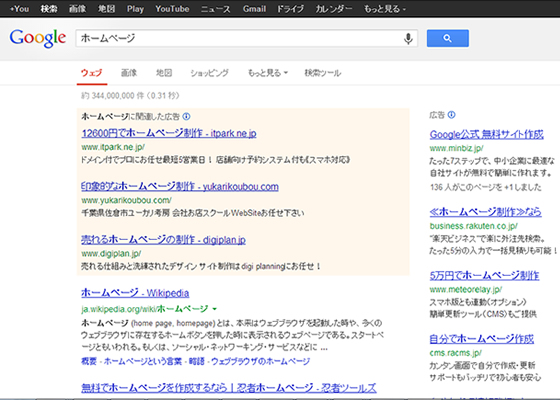This screenshot has width=560, height=400.
Task: Click green URL www.minbiz.jp/
Action: tap(457, 148)
